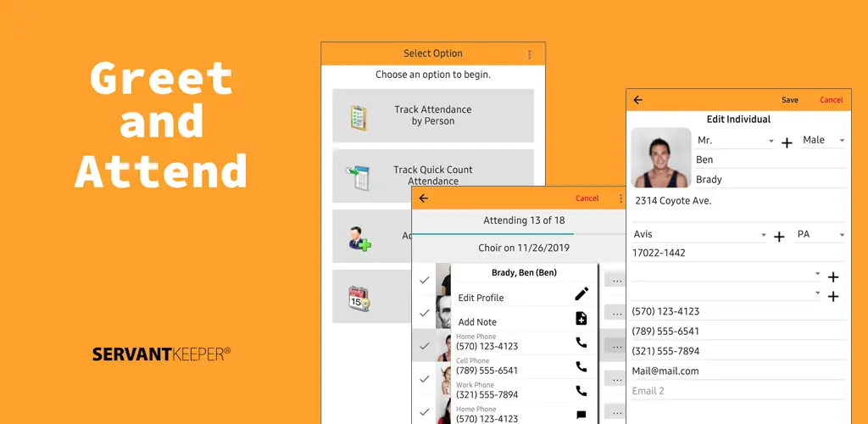The image size is (868, 424).
Task: Click the add person icon with green plus
Action: coord(359,238)
